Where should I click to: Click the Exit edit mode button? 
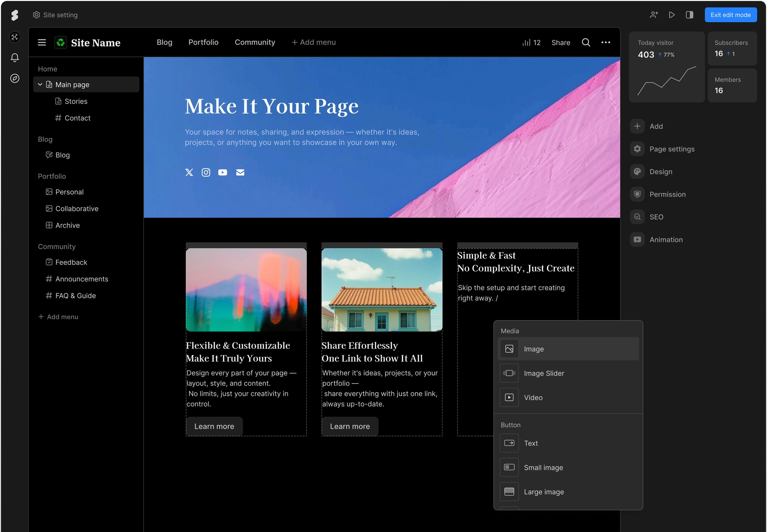(730, 15)
